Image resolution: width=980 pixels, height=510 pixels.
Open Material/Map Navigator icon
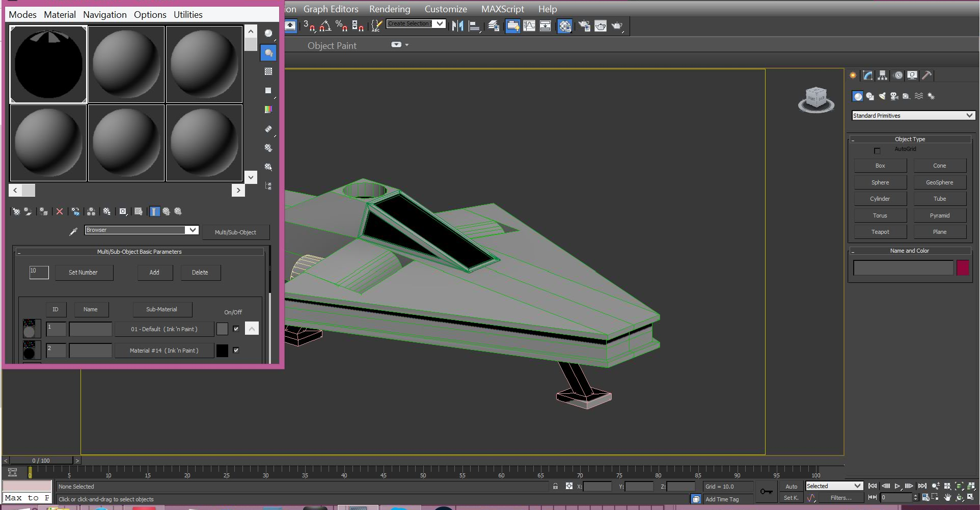pos(268,186)
